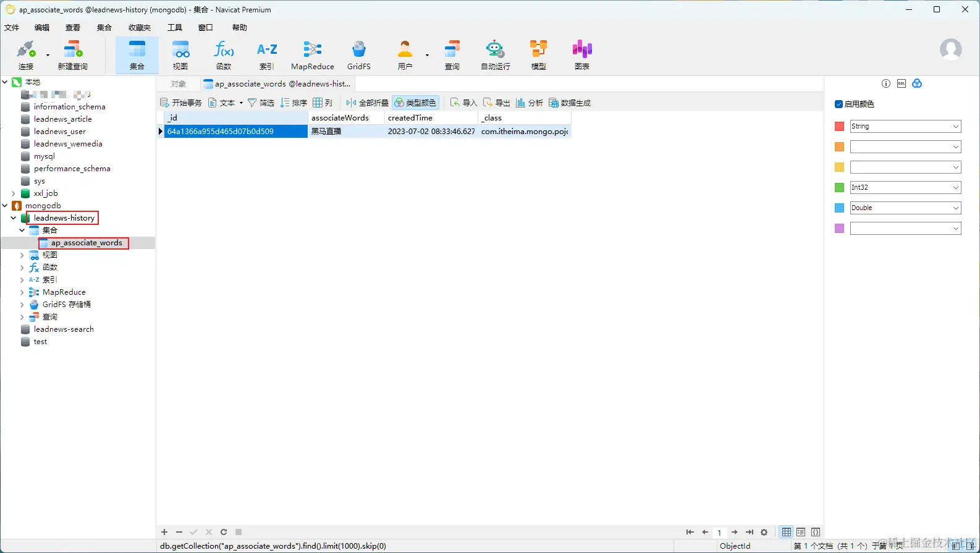The height and width of the screenshot is (553, 980).
Task: Refresh the collection data
Action: click(224, 532)
